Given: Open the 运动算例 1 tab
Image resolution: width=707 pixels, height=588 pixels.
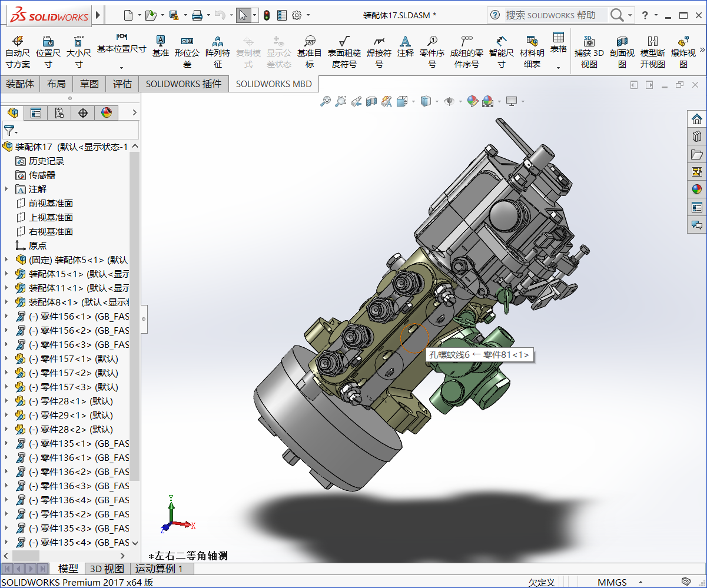Looking at the screenshot, I should click(159, 569).
